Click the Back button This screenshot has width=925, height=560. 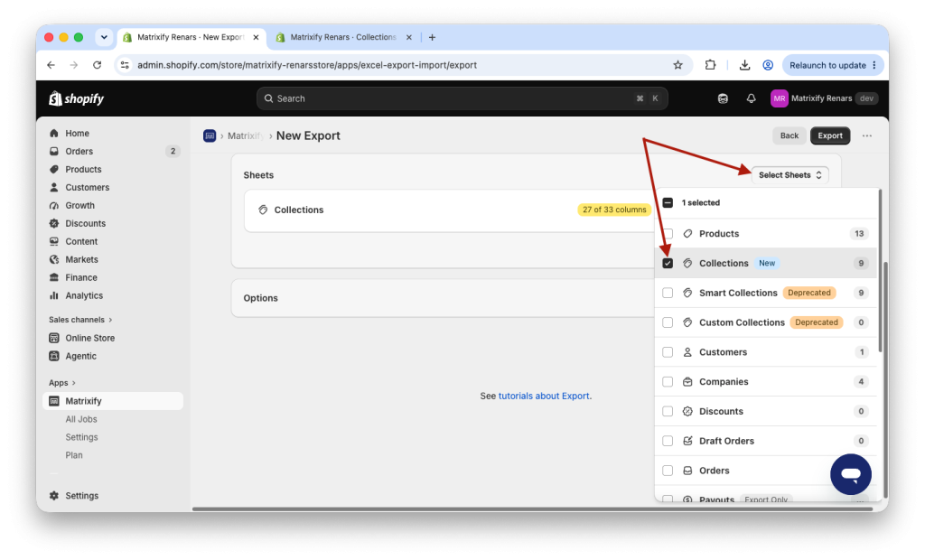point(789,135)
